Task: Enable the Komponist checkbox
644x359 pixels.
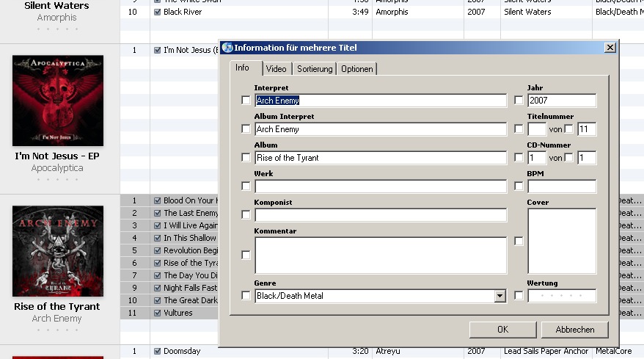Action: [x=246, y=214]
